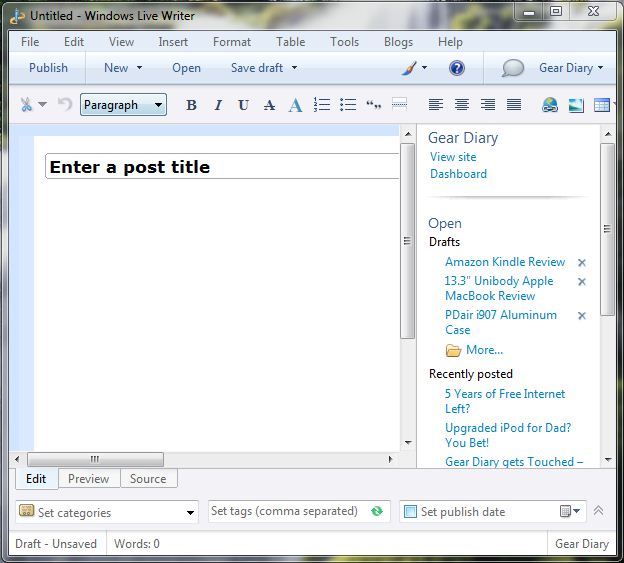624x563 pixels.
Task: Open 'Upgraded iPod for Dad?' post
Action: click(508, 435)
